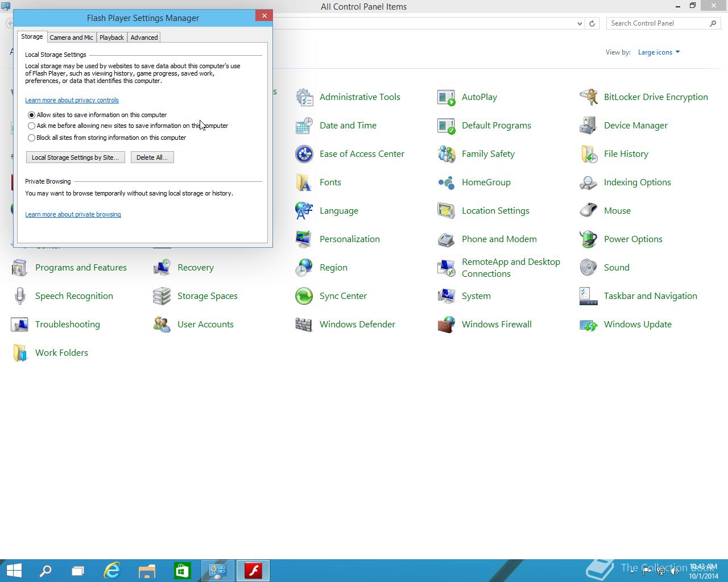
Task: Open the Indexing Options icon
Action: pos(589,182)
